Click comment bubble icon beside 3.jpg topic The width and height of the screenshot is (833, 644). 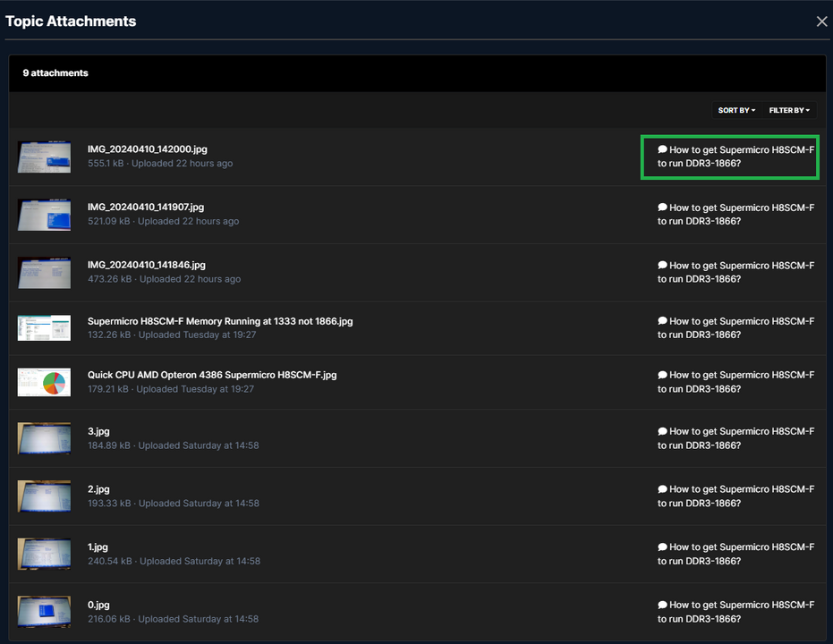[x=662, y=431]
